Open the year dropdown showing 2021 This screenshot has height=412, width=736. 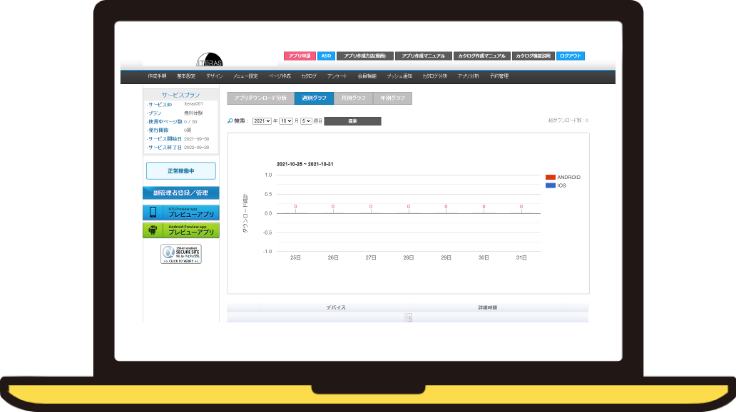pyautogui.click(x=263, y=120)
